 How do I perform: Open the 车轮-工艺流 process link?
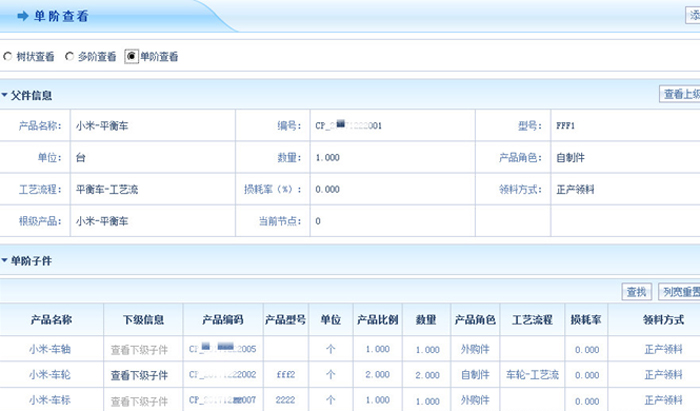tap(531, 374)
